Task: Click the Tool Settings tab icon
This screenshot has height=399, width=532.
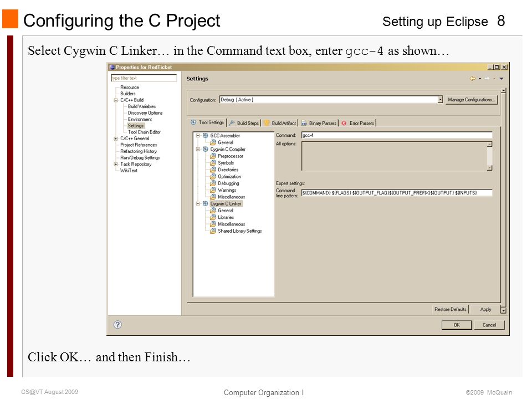Action: [193, 122]
